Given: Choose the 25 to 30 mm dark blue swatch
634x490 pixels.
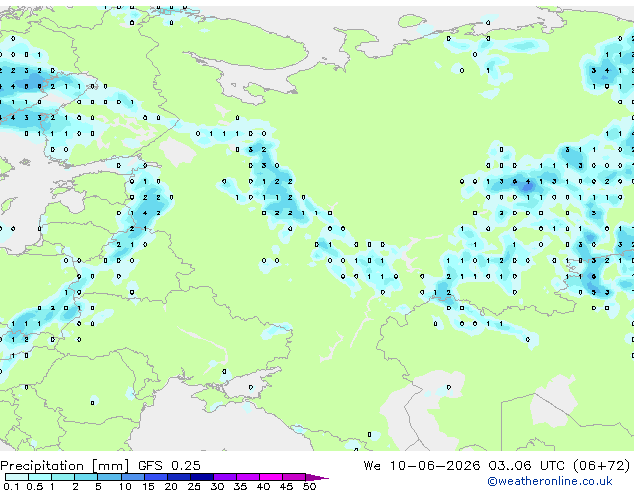Looking at the screenshot, I should [x=202, y=477].
